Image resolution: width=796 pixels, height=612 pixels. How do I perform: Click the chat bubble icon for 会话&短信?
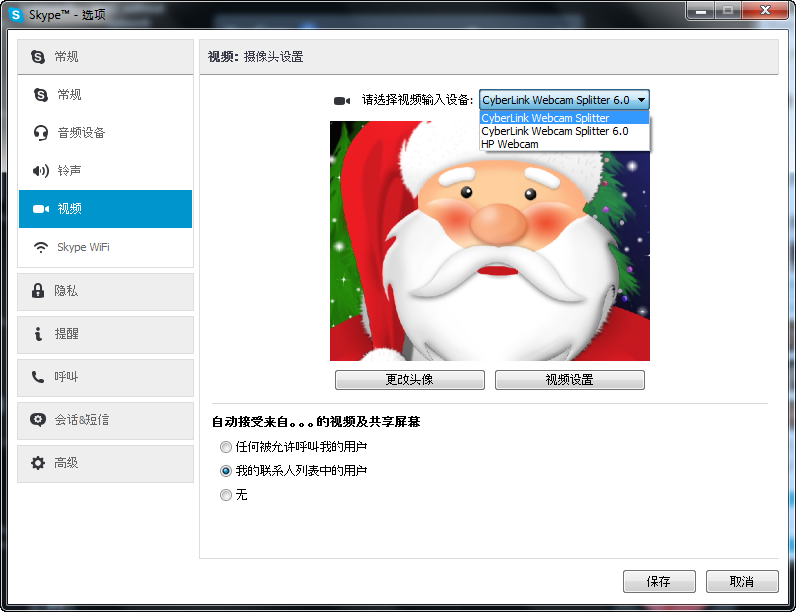(x=38, y=420)
